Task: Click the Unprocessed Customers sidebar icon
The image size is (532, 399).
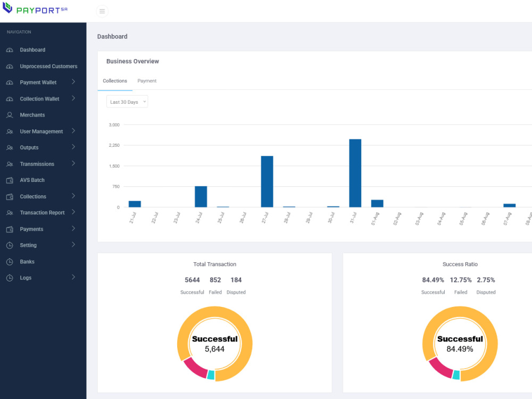Action: (10, 66)
